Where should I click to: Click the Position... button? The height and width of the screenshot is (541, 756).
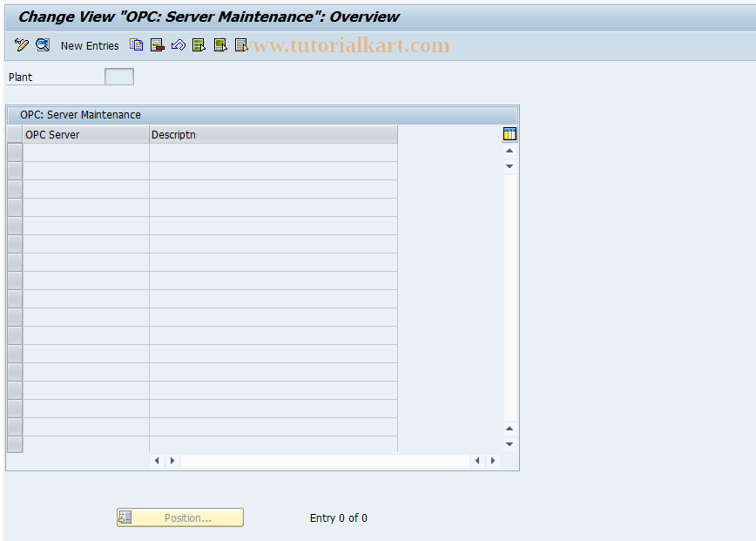tap(180, 517)
